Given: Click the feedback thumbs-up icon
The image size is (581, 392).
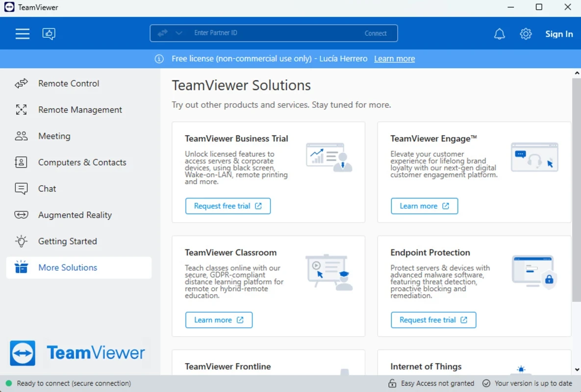Looking at the screenshot, I should (49, 34).
